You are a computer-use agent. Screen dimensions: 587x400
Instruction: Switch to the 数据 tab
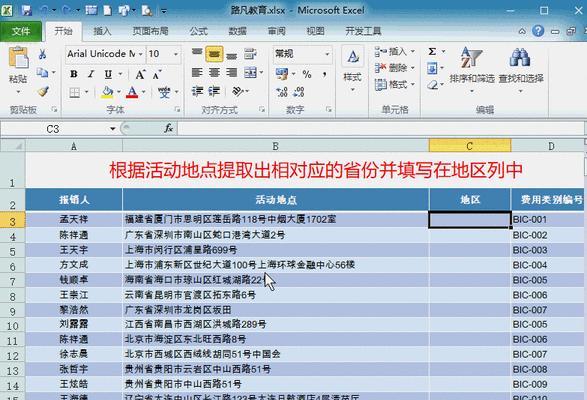click(x=238, y=31)
